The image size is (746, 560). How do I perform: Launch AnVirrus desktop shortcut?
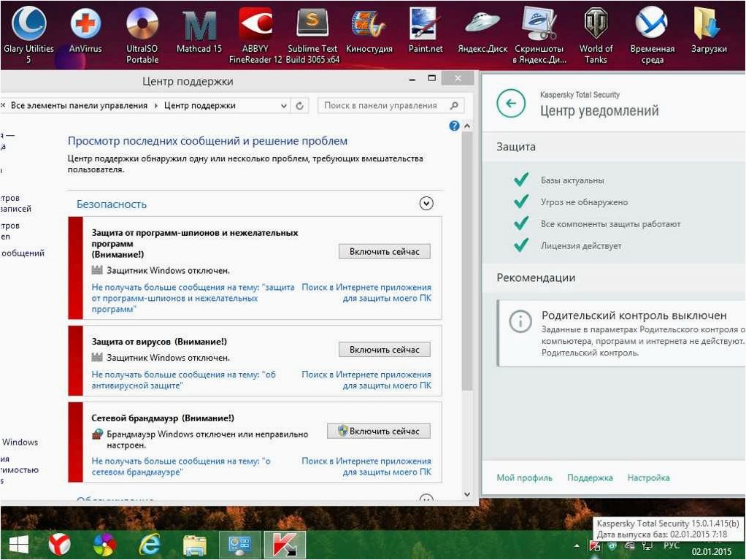click(x=85, y=29)
